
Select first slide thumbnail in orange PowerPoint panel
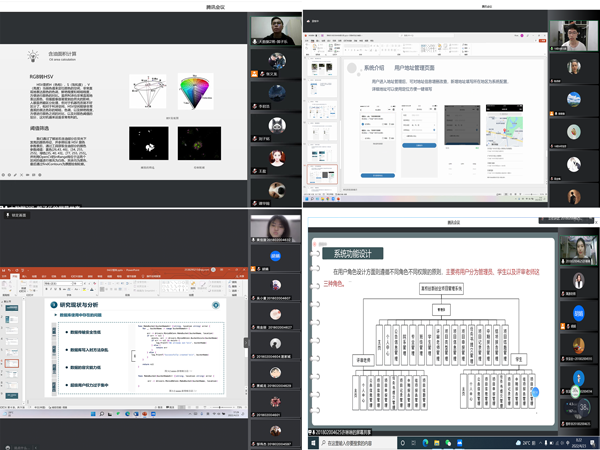[x=11, y=308]
